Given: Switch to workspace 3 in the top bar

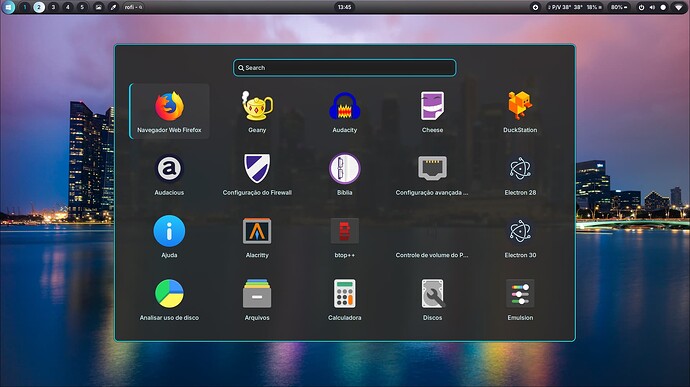Looking at the screenshot, I should [x=53, y=7].
